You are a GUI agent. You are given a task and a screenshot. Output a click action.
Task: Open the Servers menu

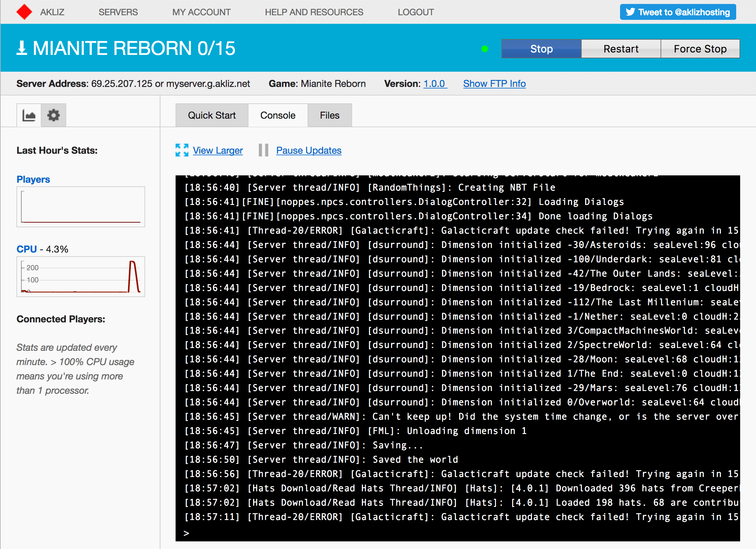tap(118, 12)
